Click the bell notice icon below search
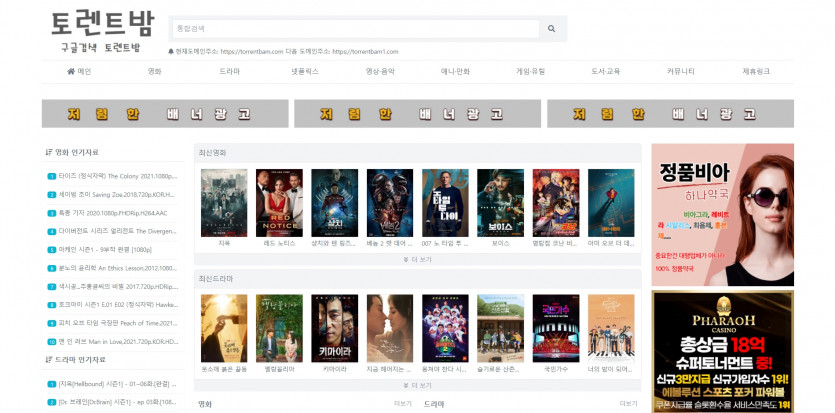Image resolution: width=835 pixels, height=413 pixels. point(171,51)
